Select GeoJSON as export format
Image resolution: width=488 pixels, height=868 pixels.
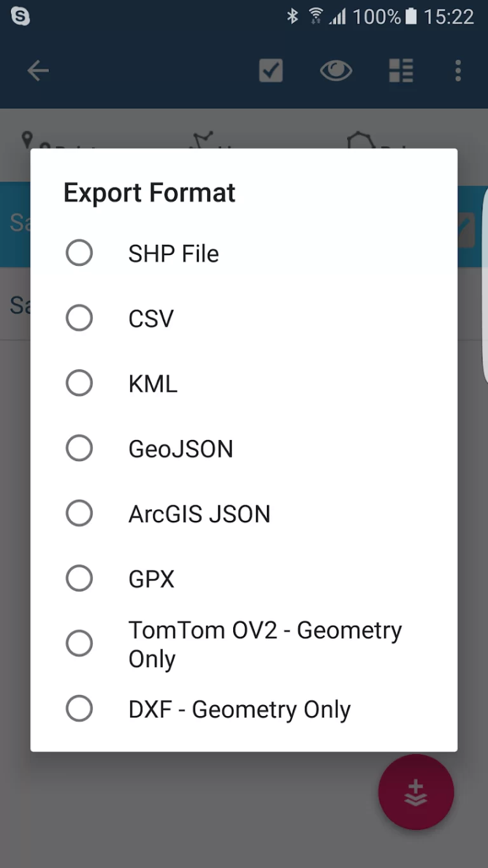(x=79, y=448)
